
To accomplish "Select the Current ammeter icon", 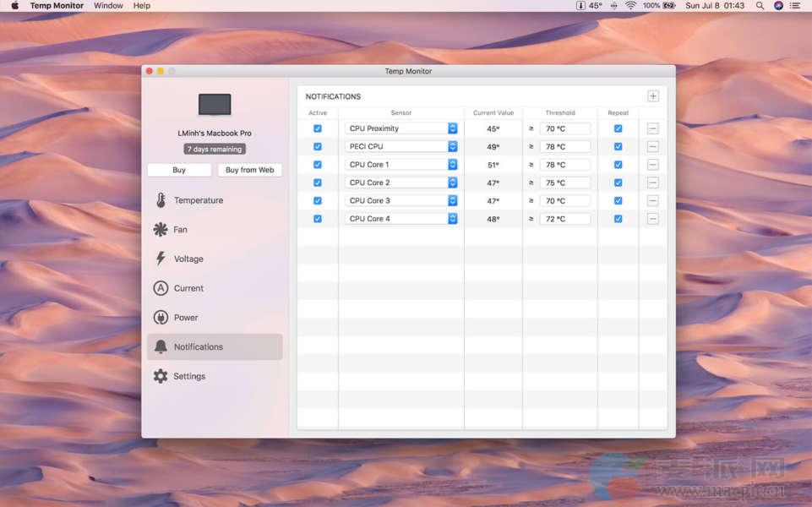I will [161, 288].
